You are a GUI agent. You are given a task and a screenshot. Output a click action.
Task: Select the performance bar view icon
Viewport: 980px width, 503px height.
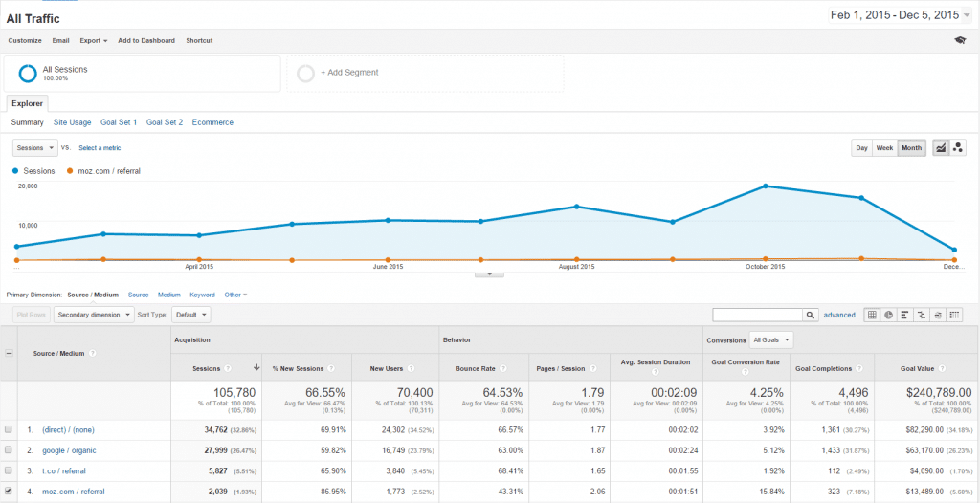(905, 315)
